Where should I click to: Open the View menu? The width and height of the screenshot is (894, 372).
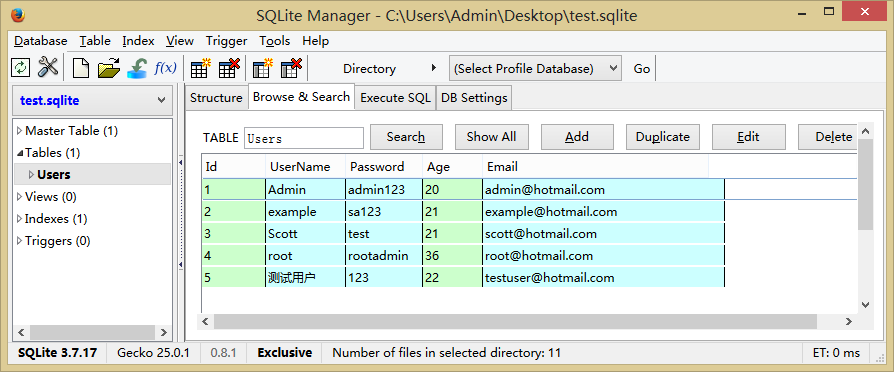pyautogui.click(x=180, y=41)
